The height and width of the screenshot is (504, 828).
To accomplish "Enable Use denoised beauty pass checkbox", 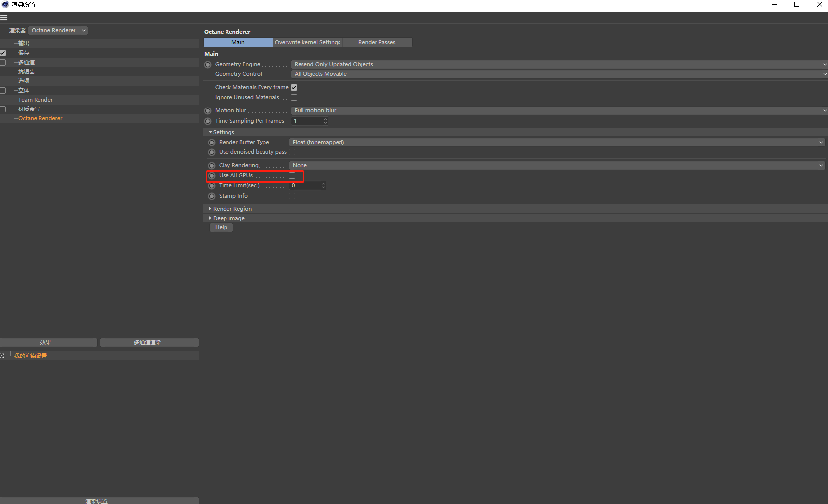I will coord(292,152).
